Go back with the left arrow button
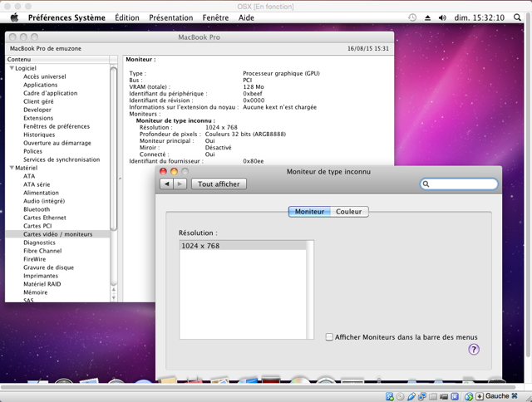This screenshot has height=402, width=532. (166, 184)
